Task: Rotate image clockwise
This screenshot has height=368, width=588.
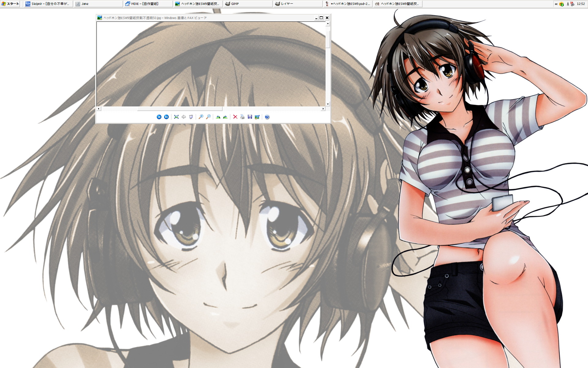Action: (x=218, y=117)
